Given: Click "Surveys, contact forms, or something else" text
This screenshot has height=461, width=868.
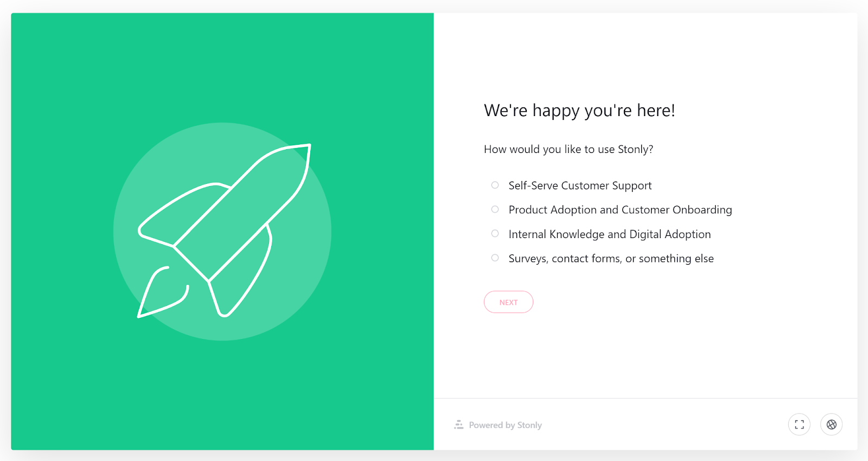Looking at the screenshot, I should (611, 259).
